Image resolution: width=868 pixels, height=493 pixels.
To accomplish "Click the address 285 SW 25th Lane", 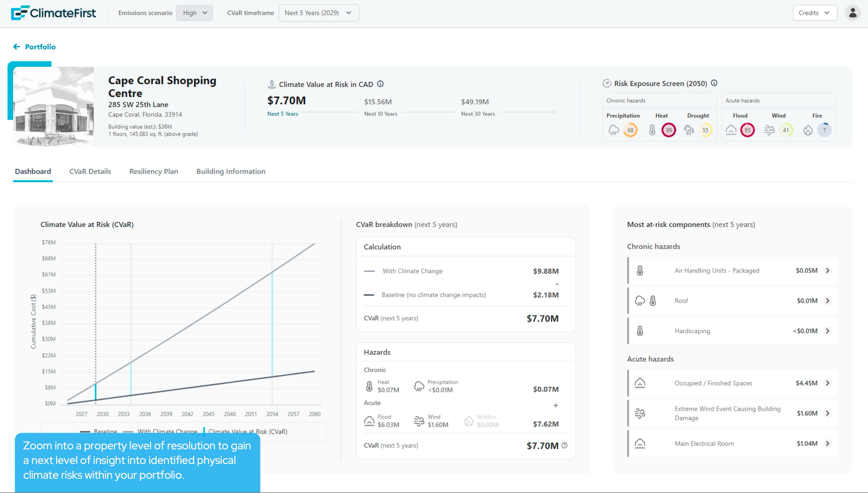I will 138,104.
